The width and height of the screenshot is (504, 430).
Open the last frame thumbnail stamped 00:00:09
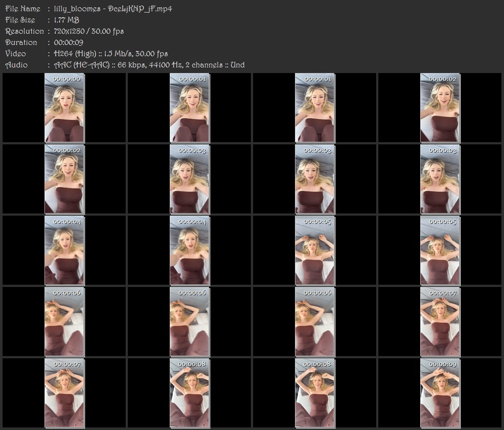pyautogui.click(x=440, y=393)
